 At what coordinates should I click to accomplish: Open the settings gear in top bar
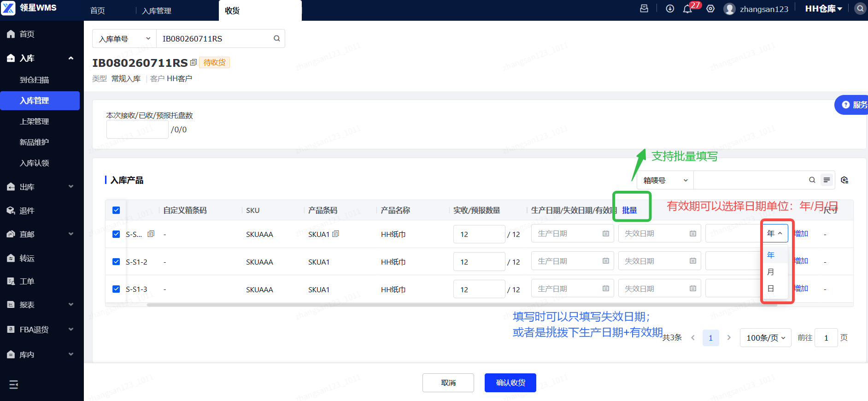coord(710,9)
